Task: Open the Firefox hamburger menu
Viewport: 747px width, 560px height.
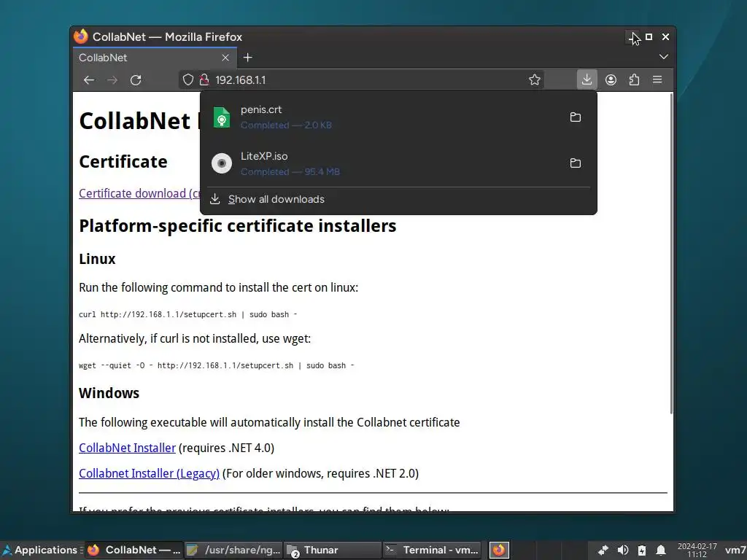Action: (657, 79)
